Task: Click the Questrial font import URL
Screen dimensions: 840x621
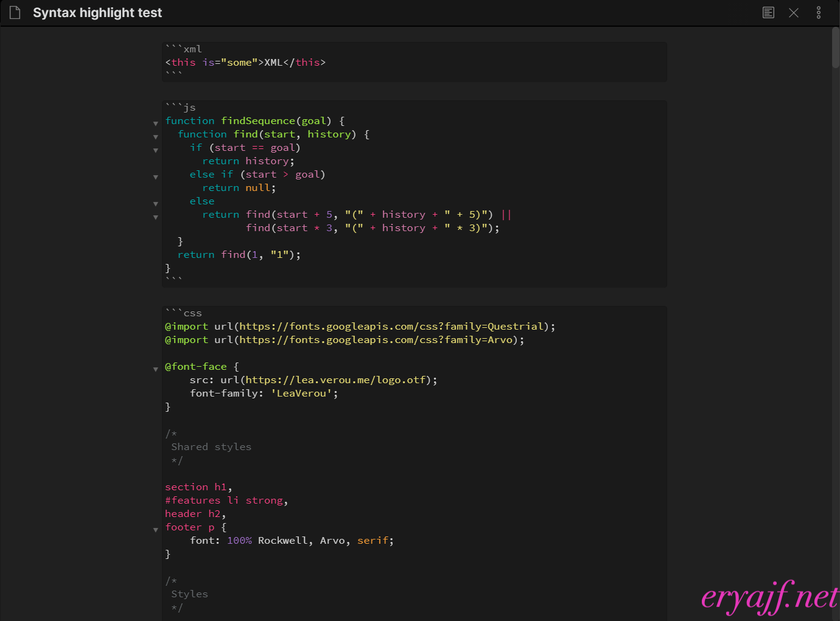Action: [391, 327]
